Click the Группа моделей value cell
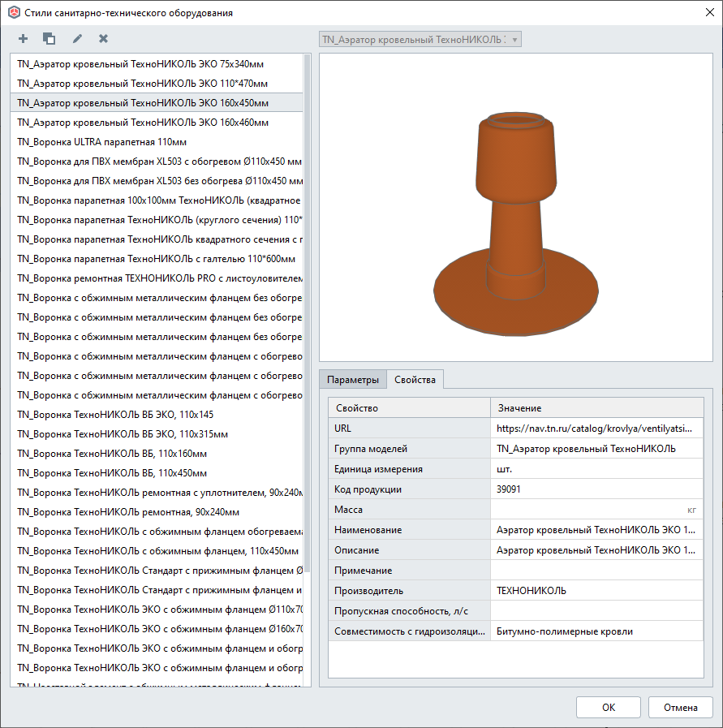Image resolution: width=723 pixels, height=728 pixels. point(596,449)
